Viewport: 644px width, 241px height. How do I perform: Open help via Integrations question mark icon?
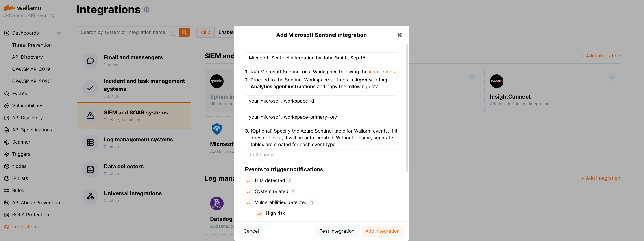tap(147, 9)
